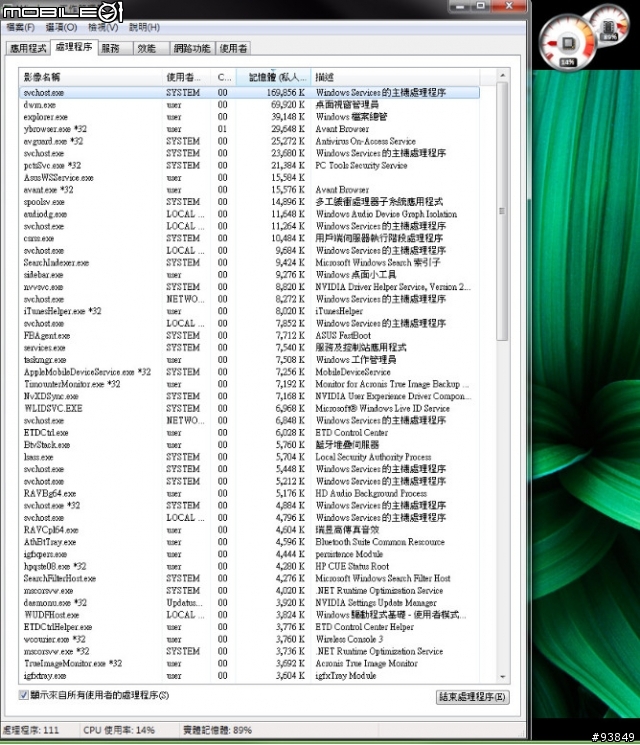
Task: Select the RAVCpl64.exe process
Action: click(249, 530)
